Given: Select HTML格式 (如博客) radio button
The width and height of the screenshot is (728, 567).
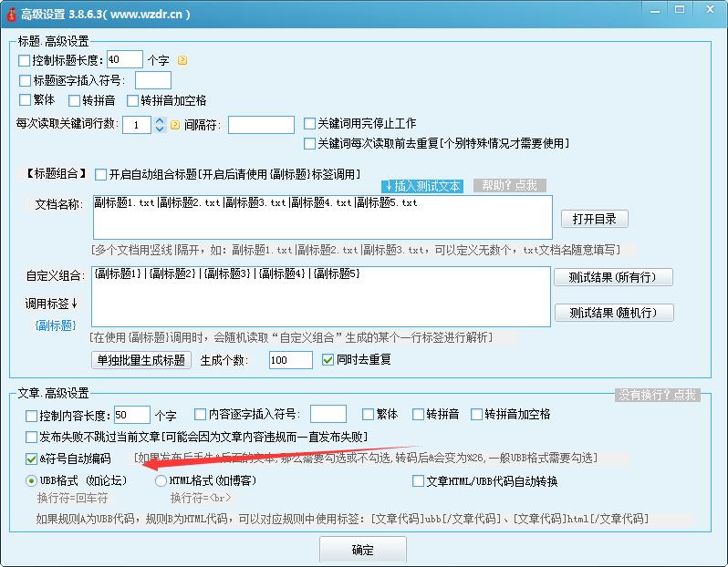Looking at the screenshot, I should click(x=161, y=480).
